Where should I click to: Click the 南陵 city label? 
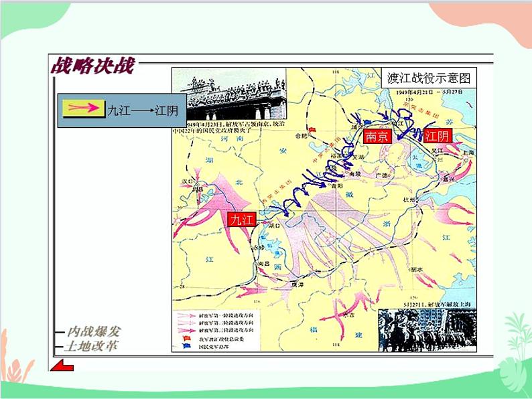point(355,173)
